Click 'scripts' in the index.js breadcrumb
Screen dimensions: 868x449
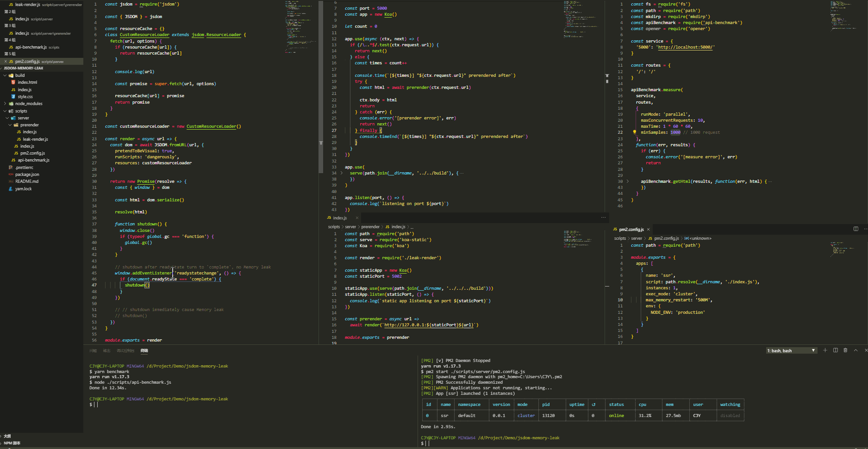click(334, 227)
